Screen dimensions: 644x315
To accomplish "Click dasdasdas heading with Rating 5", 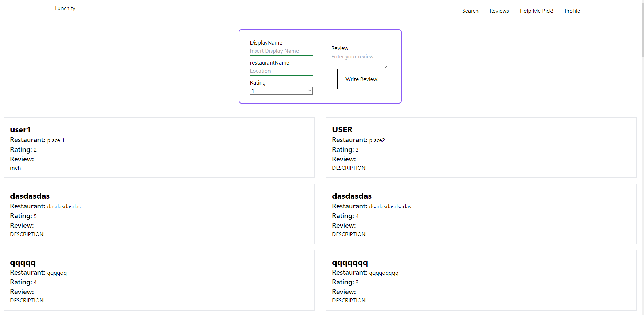I will point(30,196).
